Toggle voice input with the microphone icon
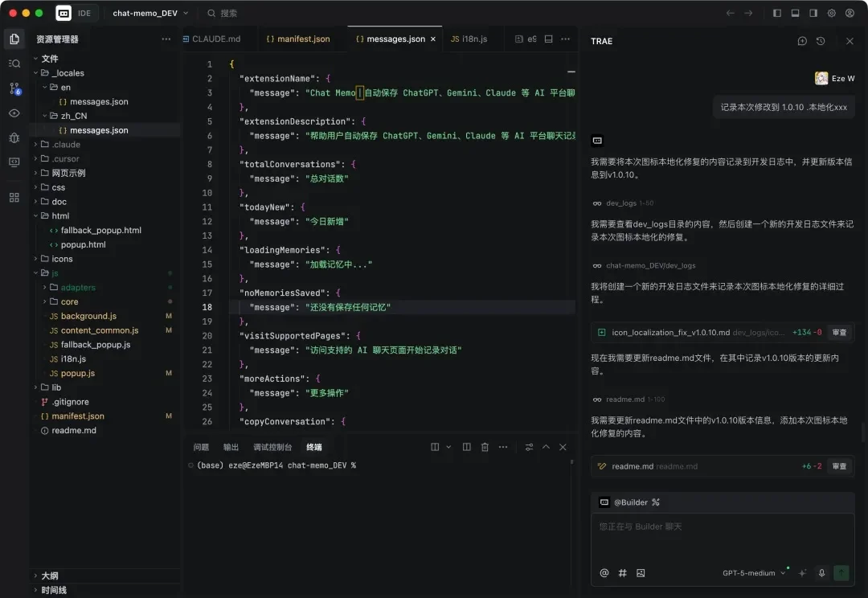This screenshot has width=868, height=598. [x=821, y=573]
